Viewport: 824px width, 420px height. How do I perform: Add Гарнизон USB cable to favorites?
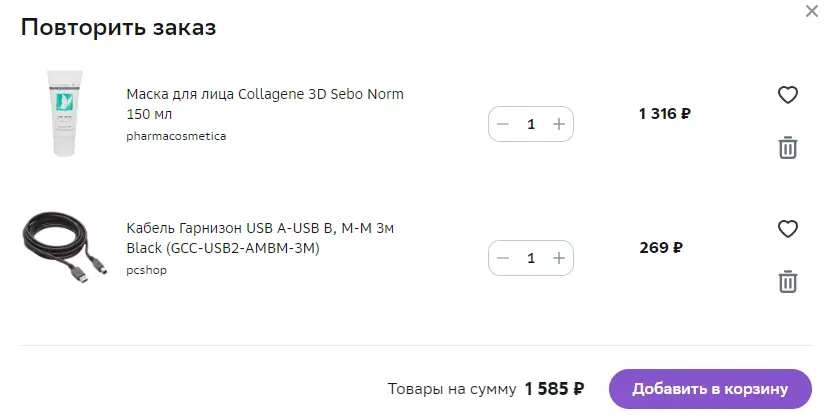(787, 229)
